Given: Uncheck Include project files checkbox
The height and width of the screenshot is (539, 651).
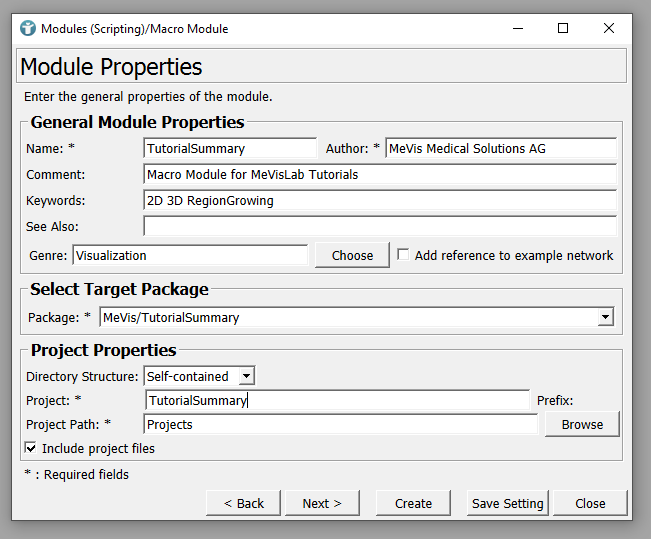Looking at the screenshot, I should pyautogui.click(x=31, y=449).
